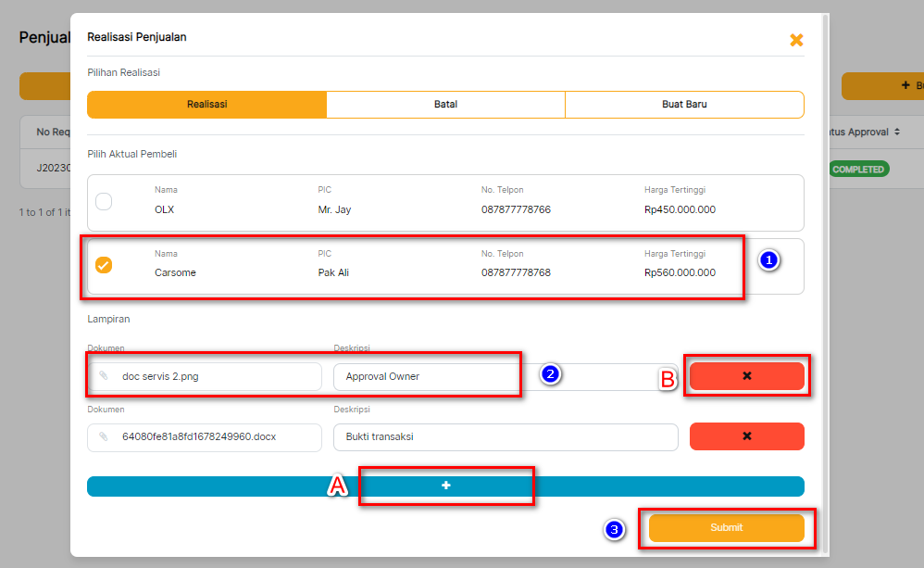The height and width of the screenshot is (568, 924).
Task: Sort by the Status Approval column arrows
Action: pos(896,133)
